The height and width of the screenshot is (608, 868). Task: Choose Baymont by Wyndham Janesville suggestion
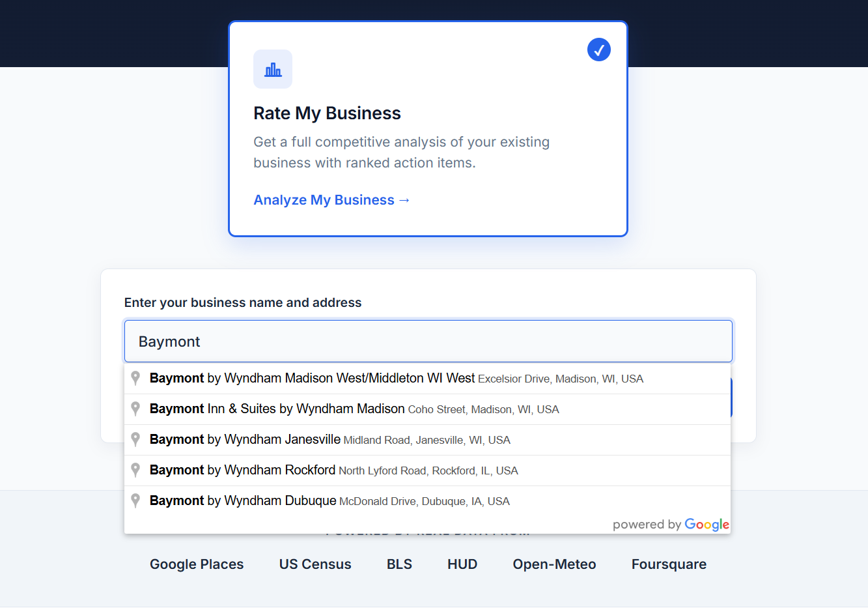pyautogui.click(x=427, y=440)
